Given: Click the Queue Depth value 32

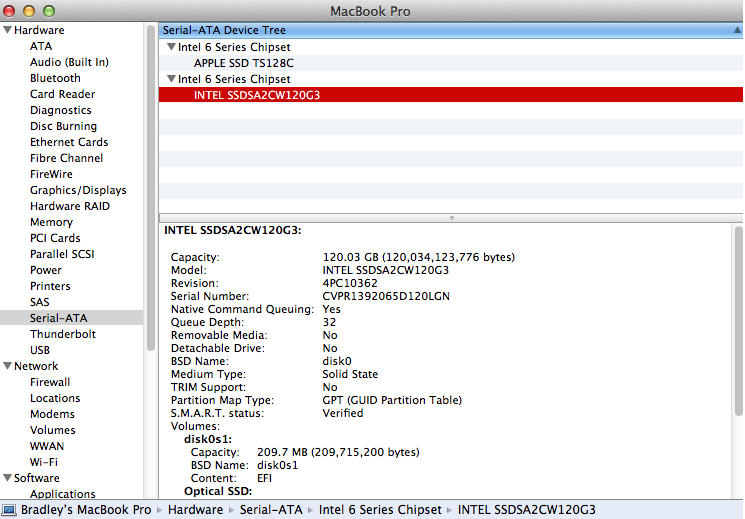Looking at the screenshot, I should click(329, 322).
